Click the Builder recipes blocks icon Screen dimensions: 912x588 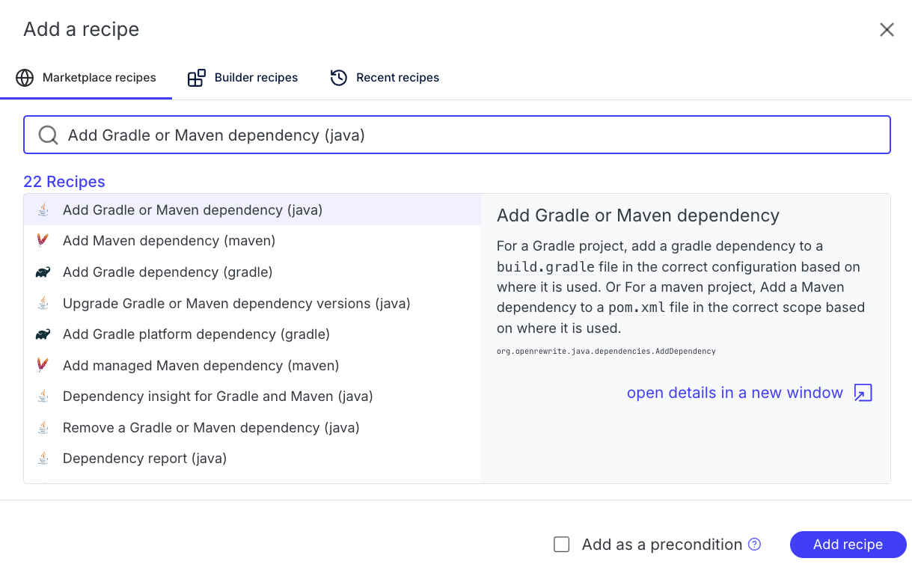(x=197, y=78)
